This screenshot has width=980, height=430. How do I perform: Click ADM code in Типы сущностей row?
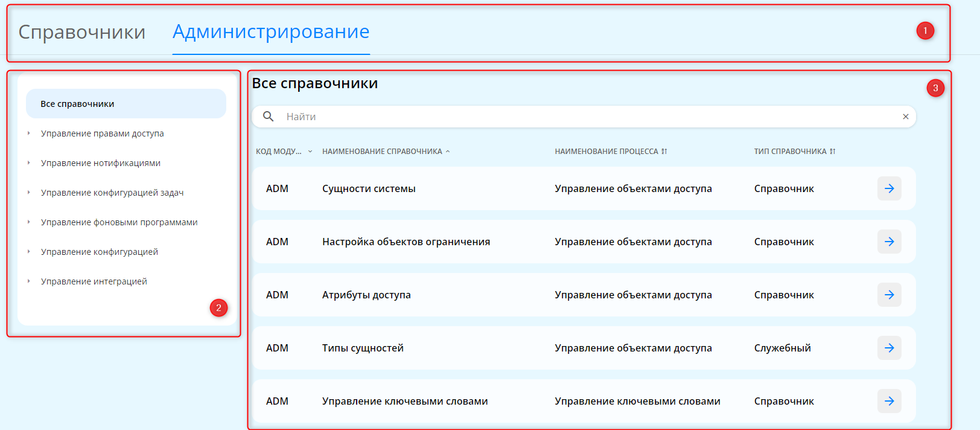coord(277,348)
